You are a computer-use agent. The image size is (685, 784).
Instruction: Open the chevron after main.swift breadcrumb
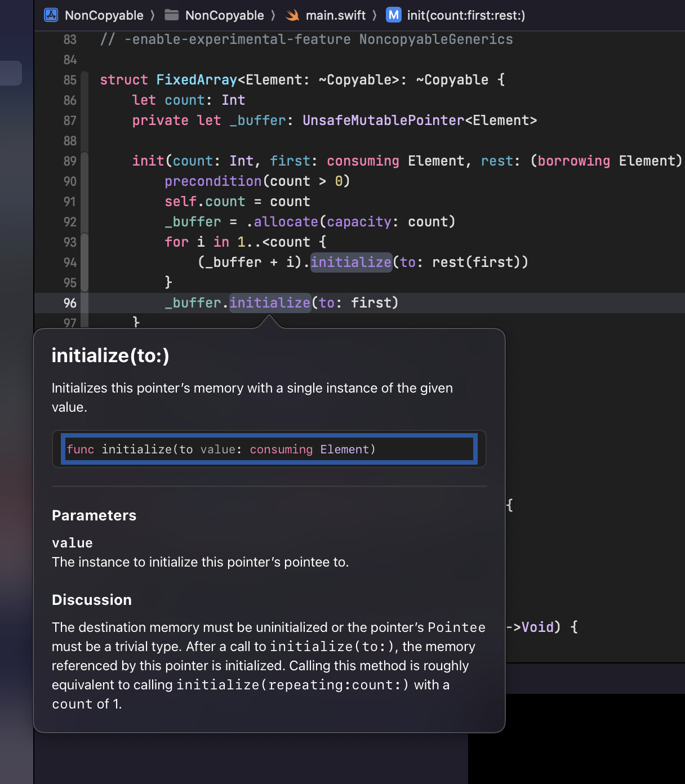pos(375,15)
